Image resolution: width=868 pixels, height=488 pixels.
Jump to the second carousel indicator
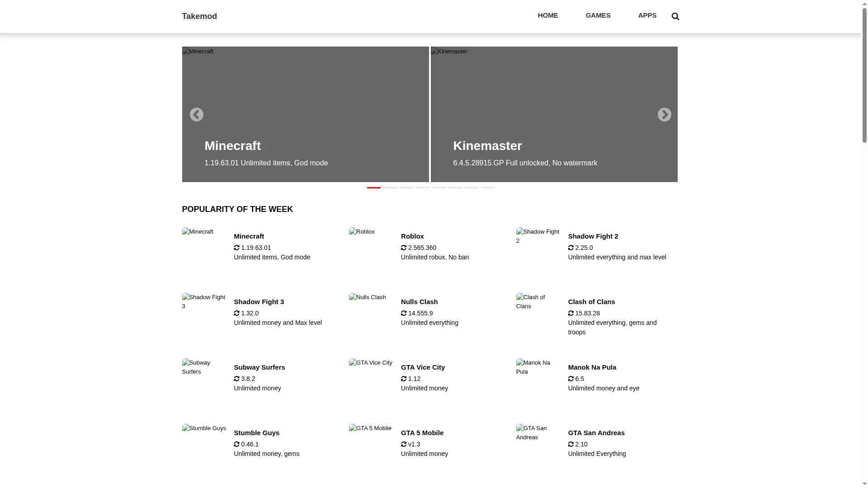coord(390,188)
